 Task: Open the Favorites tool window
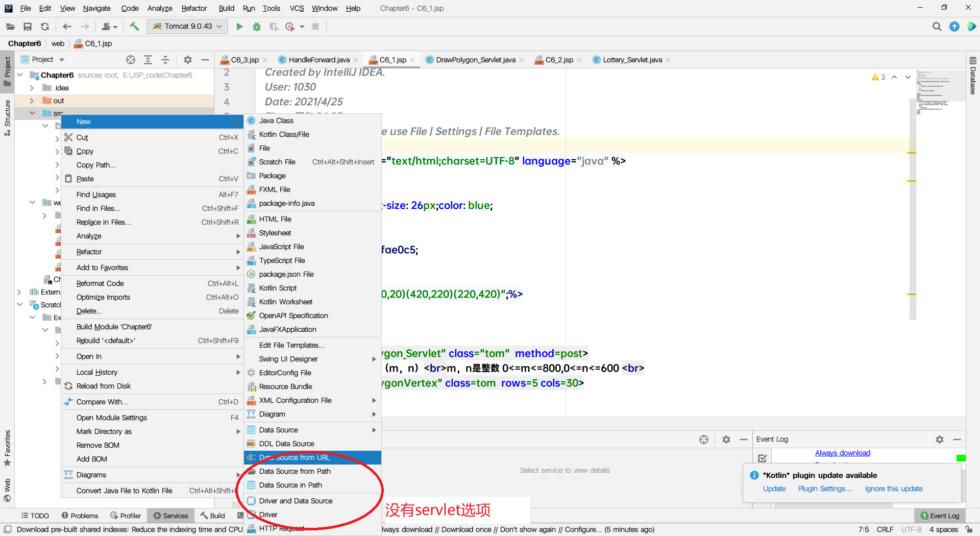pyautogui.click(x=7, y=448)
